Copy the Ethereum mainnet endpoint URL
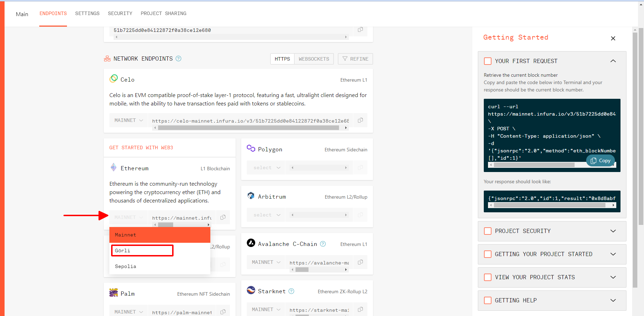 pyautogui.click(x=223, y=217)
